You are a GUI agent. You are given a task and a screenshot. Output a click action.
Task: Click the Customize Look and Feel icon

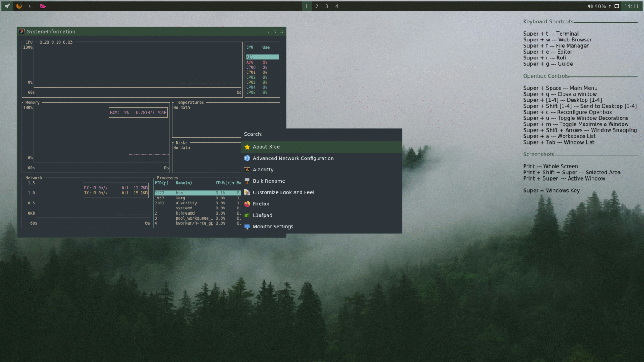(247, 192)
